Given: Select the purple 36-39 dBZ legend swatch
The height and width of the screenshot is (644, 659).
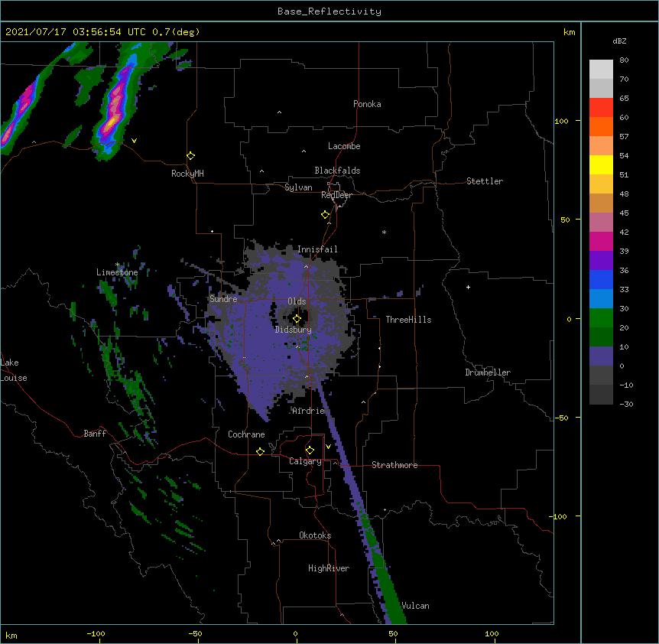Looking at the screenshot, I should tap(601, 261).
